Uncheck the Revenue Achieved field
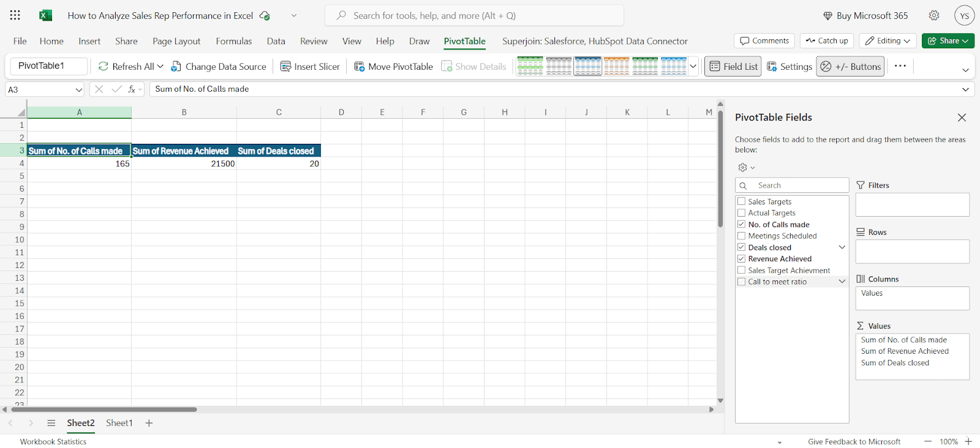 tap(742, 259)
